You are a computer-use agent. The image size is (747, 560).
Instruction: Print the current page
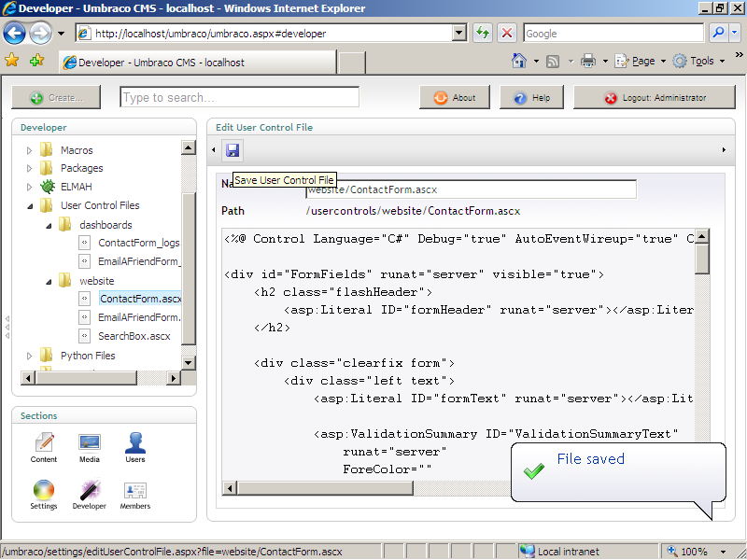[x=588, y=61]
